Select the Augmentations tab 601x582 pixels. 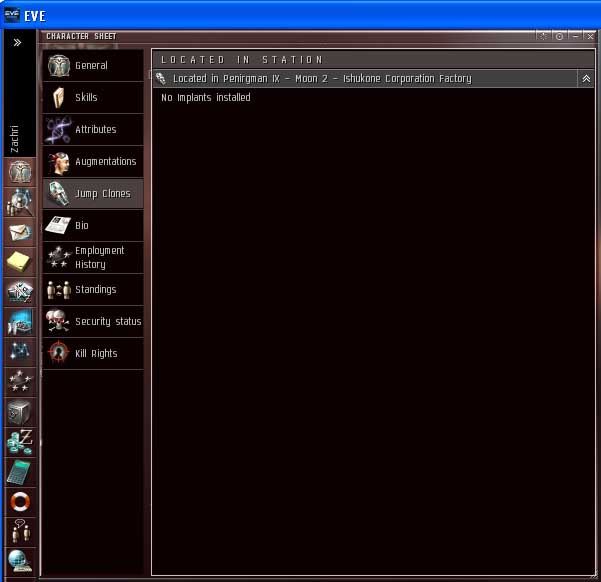point(93,161)
